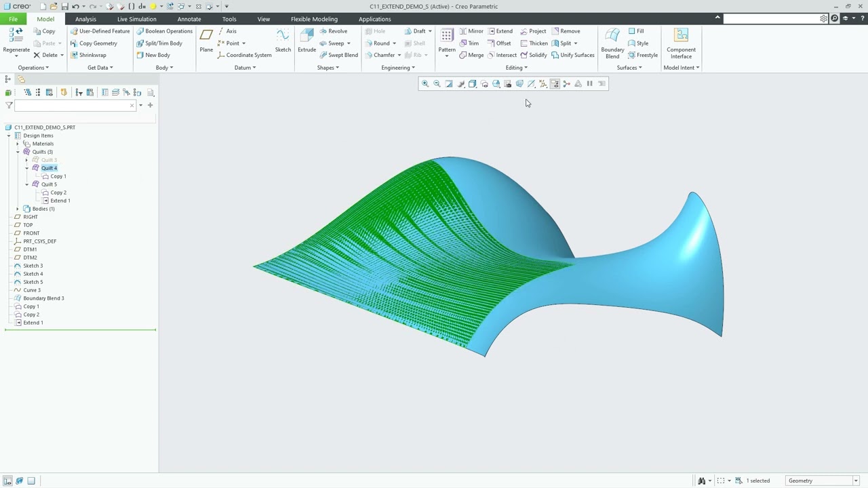
Task: Click the Undo icon in quick access toolbar
Action: point(75,6)
